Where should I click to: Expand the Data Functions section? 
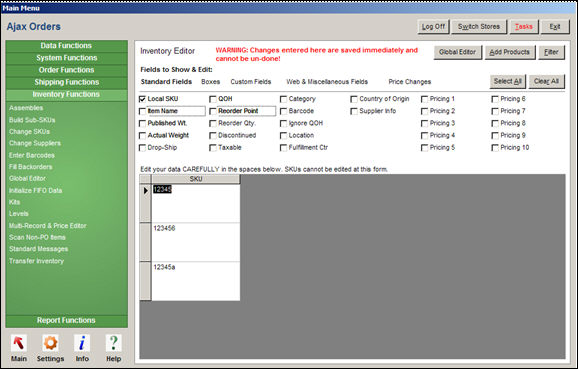[67, 46]
